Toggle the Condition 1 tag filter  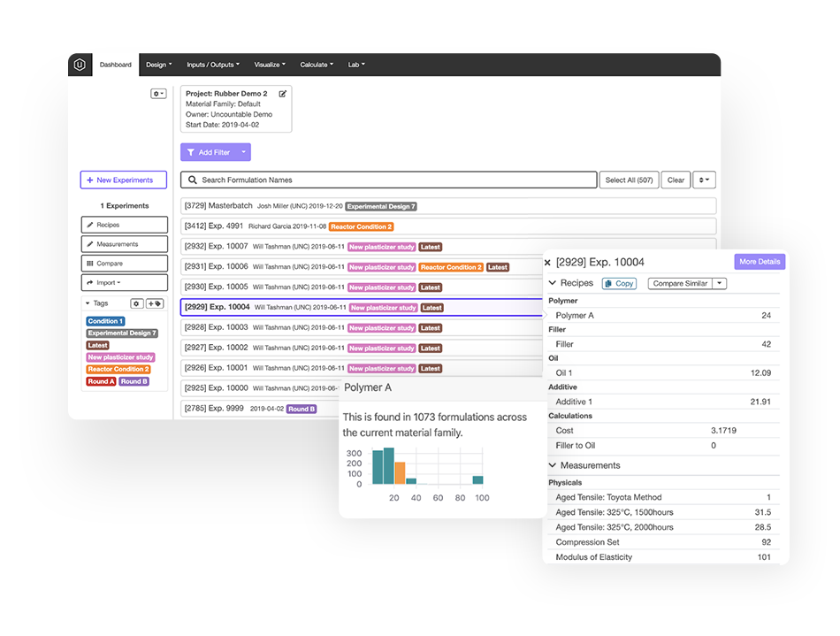pos(104,321)
